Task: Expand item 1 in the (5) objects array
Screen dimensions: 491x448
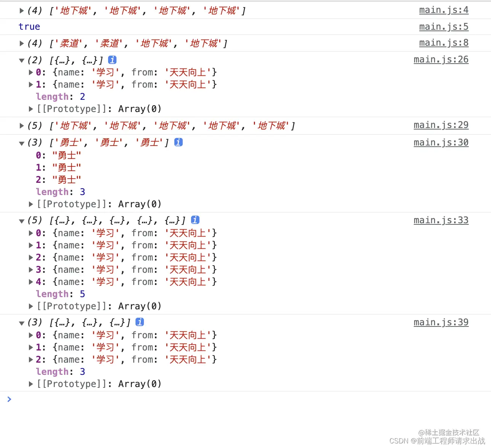Action: pos(31,245)
